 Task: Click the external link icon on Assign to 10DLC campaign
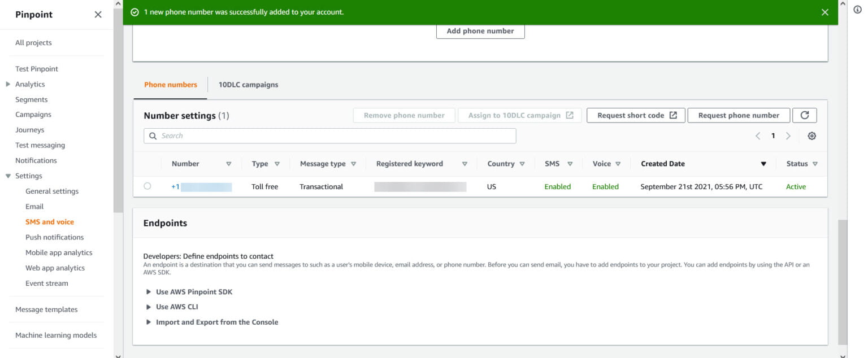(570, 115)
